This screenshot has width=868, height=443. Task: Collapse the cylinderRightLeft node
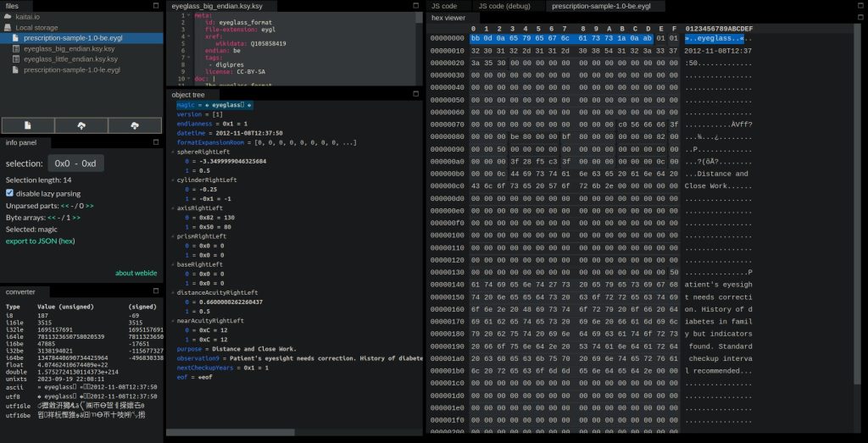173,180
